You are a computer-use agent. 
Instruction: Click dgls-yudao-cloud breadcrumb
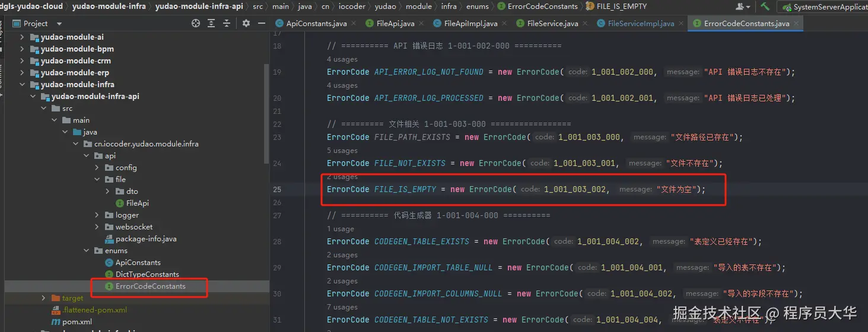click(x=31, y=7)
